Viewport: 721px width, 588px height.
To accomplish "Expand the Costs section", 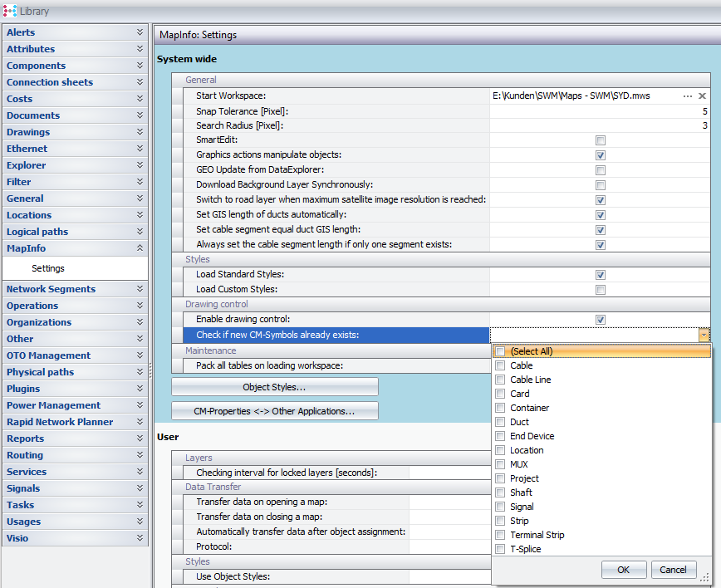I will tap(140, 98).
